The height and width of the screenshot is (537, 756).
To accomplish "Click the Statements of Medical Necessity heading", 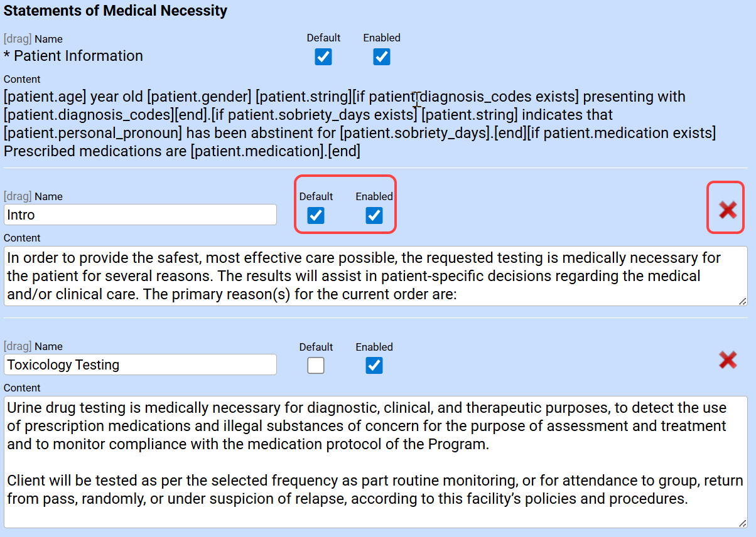I will 116,11.
